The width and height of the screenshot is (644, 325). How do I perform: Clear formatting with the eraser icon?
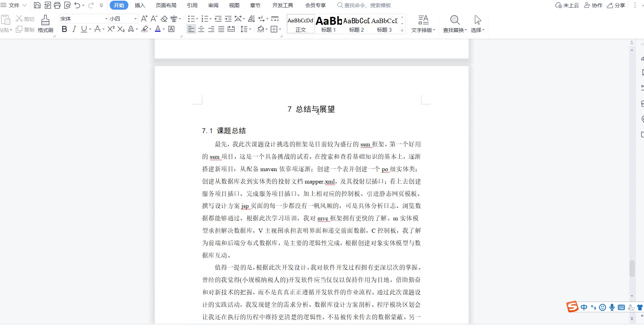(x=164, y=19)
